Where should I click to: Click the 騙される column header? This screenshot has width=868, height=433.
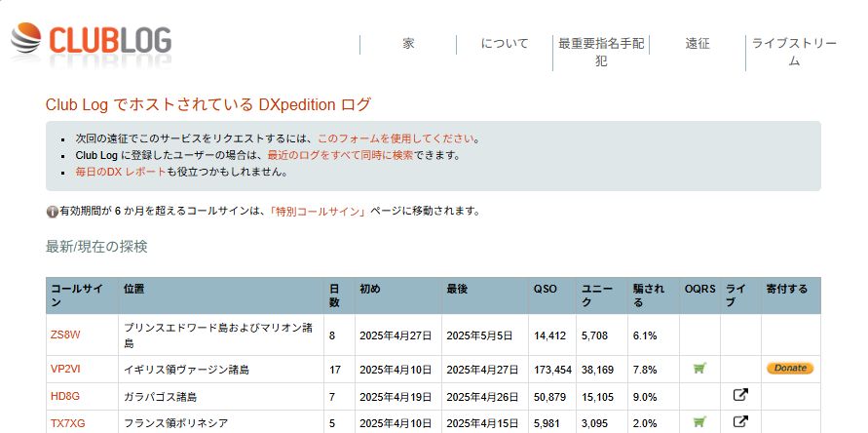pyautogui.click(x=654, y=295)
